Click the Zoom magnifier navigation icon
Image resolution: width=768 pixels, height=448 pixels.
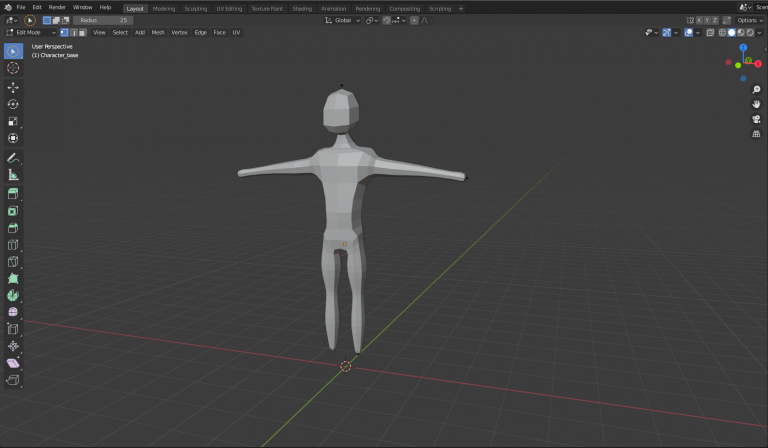(x=756, y=90)
